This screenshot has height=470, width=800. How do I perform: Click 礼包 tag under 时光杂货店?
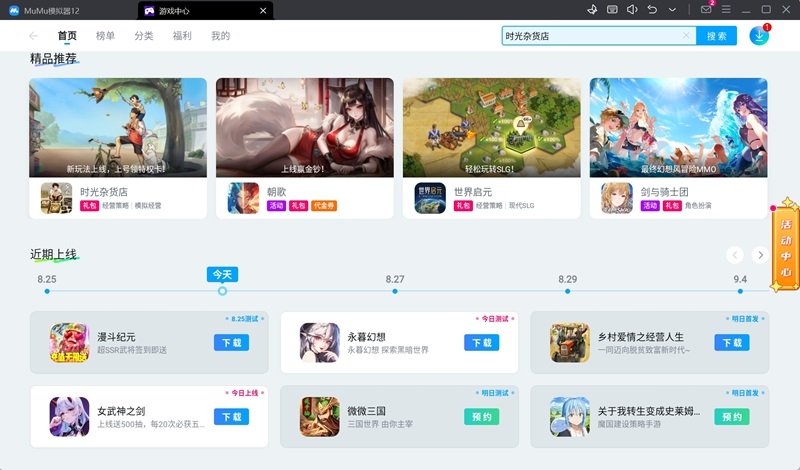click(89, 206)
